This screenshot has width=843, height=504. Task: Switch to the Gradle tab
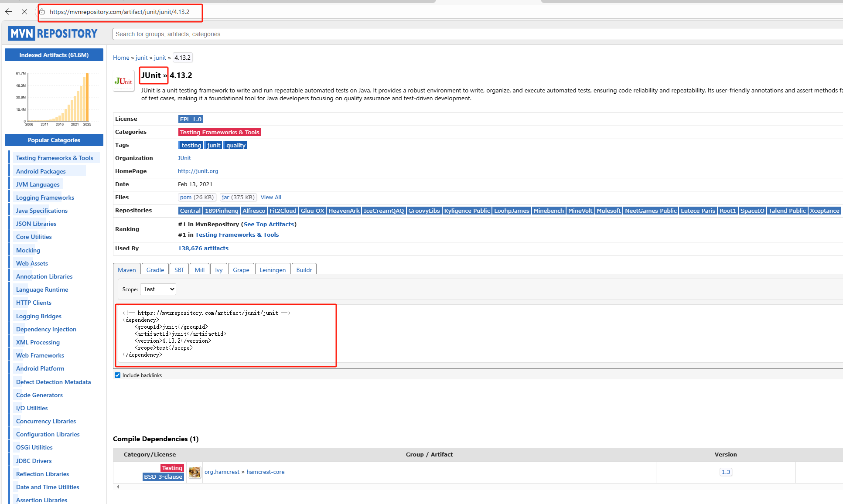pos(155,270)
